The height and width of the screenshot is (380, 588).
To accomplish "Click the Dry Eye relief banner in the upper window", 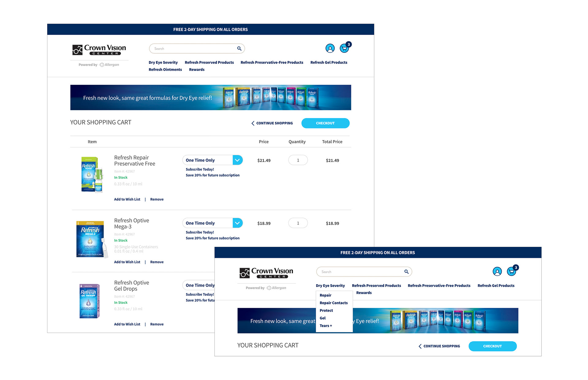I will pyautogui.click(x=211, y=98).
